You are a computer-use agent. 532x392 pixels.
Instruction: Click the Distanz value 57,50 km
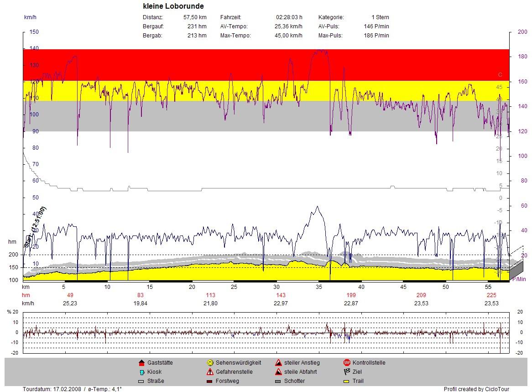(x=195, y=17)
